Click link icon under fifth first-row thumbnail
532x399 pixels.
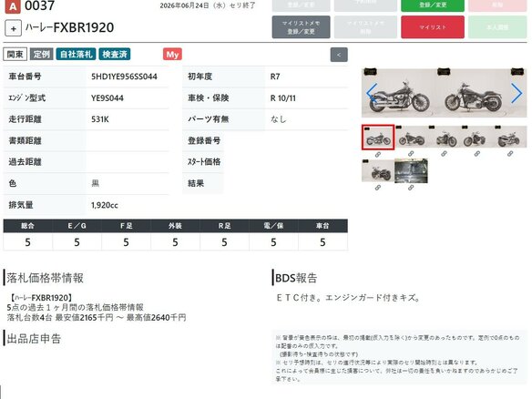point(510,154)
